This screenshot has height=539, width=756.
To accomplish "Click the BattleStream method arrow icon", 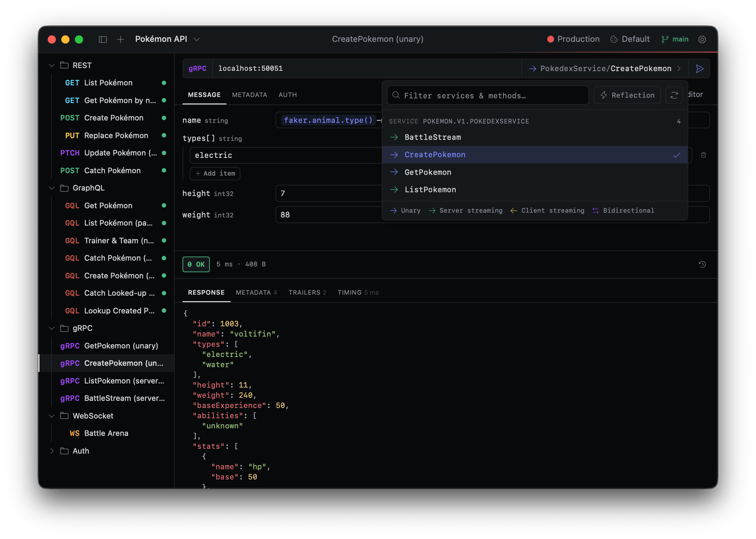I will coord(394,137).
